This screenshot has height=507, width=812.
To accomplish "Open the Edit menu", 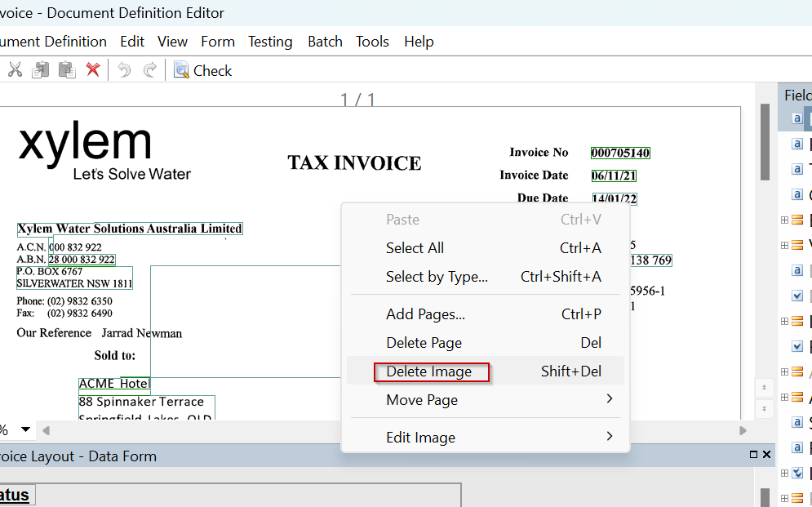I will point(132,42).
